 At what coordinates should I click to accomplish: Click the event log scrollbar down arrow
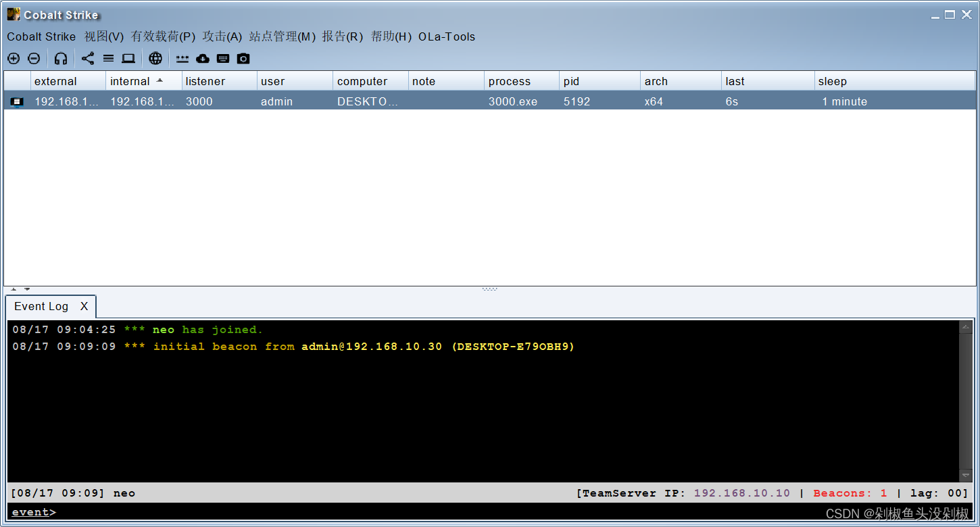[965, 476]
